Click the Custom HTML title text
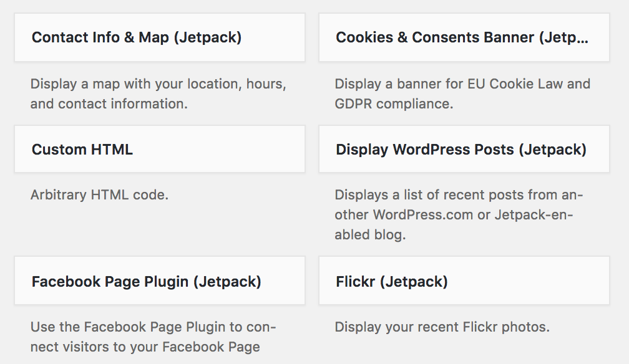Image resolution: width=629 pixels, height=364 pixels. (x=82, y=149)
